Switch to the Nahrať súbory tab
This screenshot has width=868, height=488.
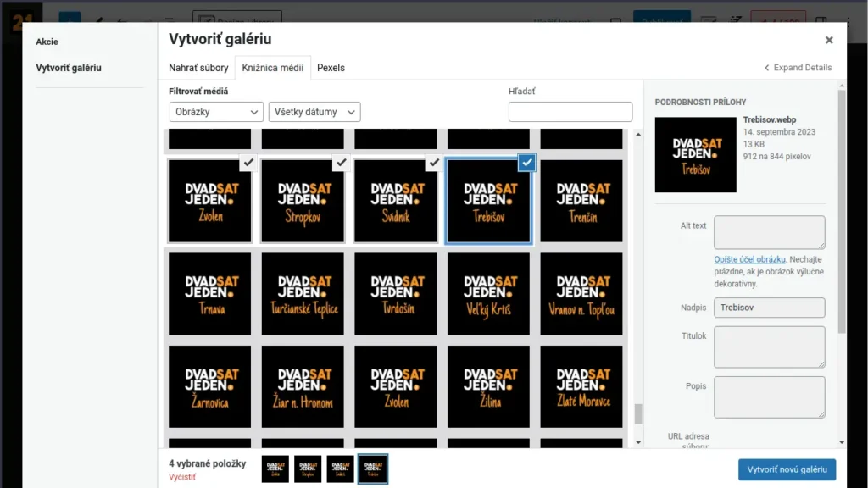[198, 68]
